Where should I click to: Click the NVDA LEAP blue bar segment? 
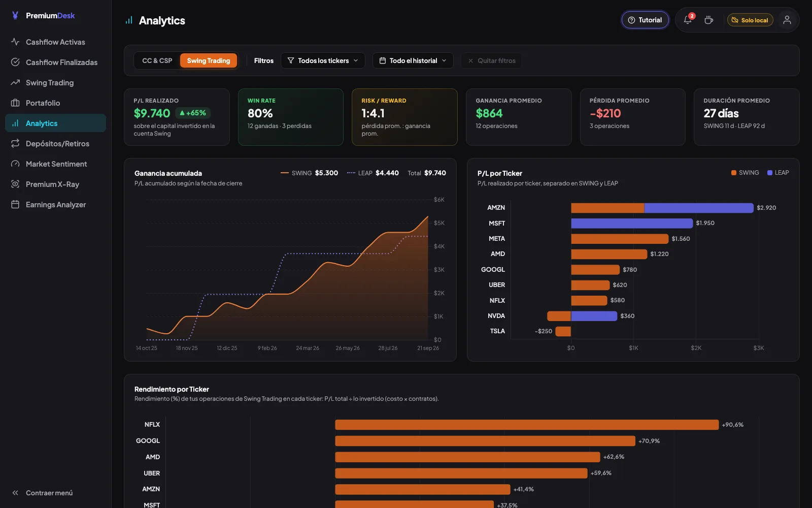(x=594, y=316)
